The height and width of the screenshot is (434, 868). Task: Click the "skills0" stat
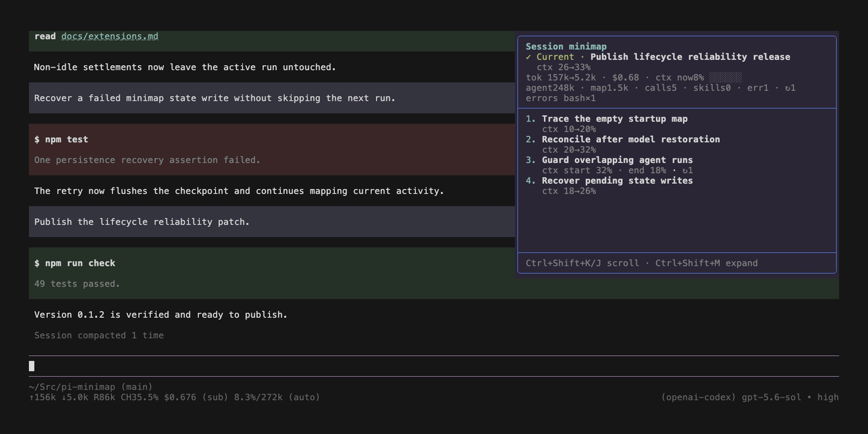712,88
